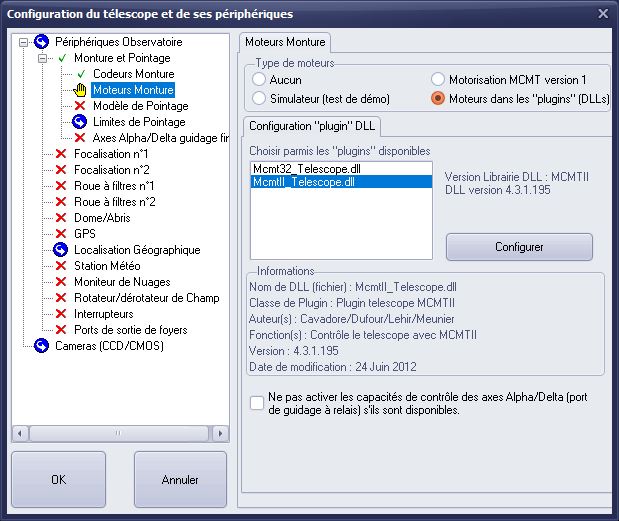Enable the Alpha/Delta axes control checkbox
The image size is (619, 521).
point(257,403)
